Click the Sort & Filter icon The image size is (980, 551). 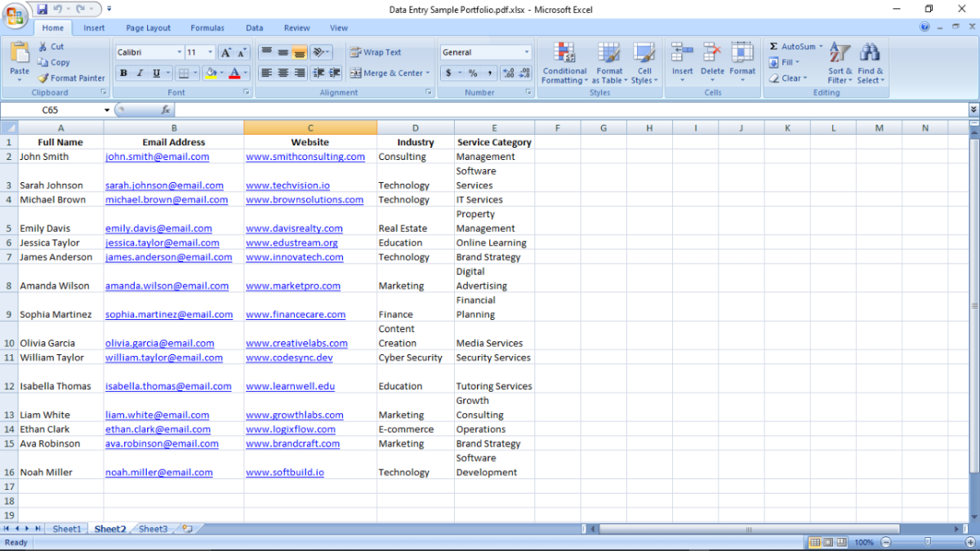840,54
